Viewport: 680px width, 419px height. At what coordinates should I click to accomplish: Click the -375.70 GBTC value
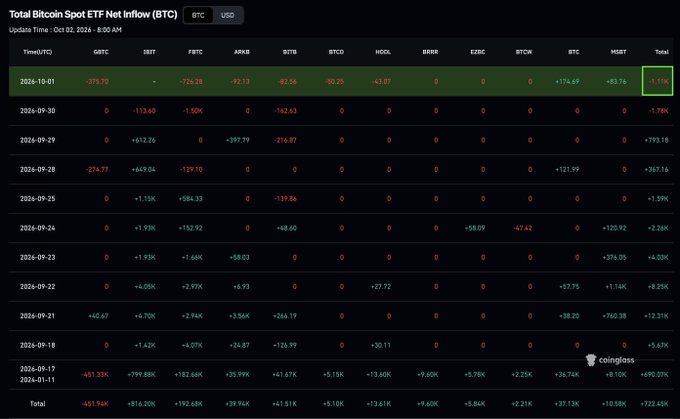[x=97, y=82]
